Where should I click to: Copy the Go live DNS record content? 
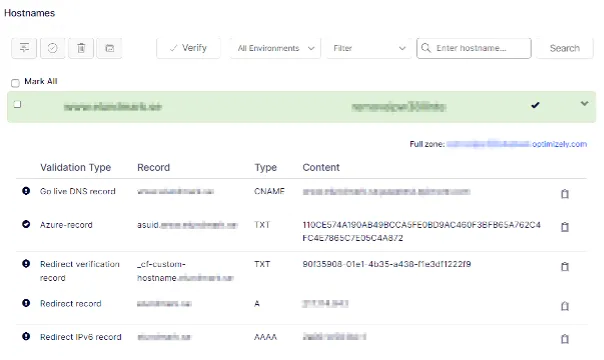point(565,194)
